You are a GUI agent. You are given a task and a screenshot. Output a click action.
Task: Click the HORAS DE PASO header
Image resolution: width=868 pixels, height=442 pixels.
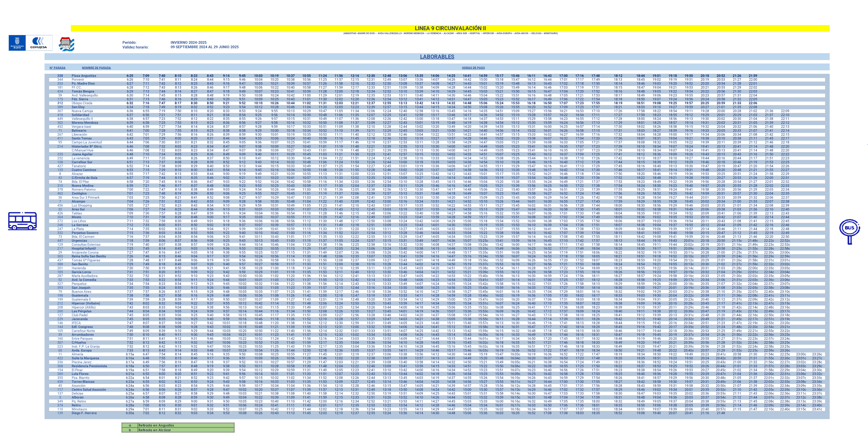473,68
